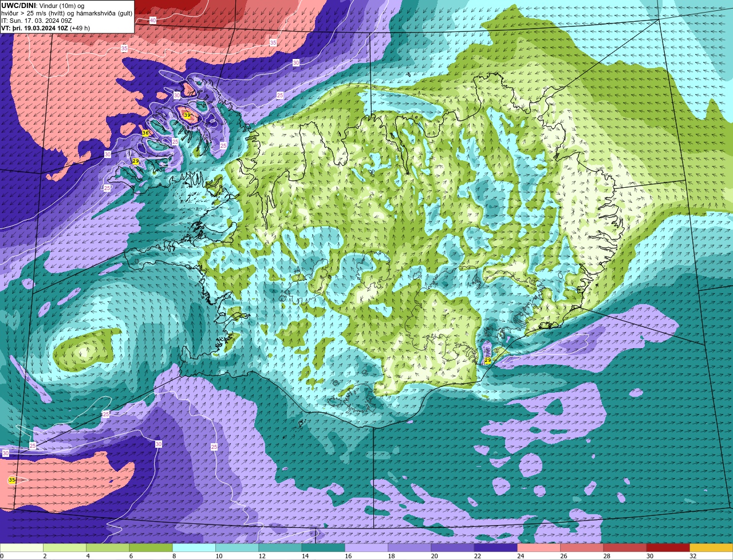Click the yellow gust label 35 in the pink area
Viewport: 733px width, 560px height.
coord(12,480)
